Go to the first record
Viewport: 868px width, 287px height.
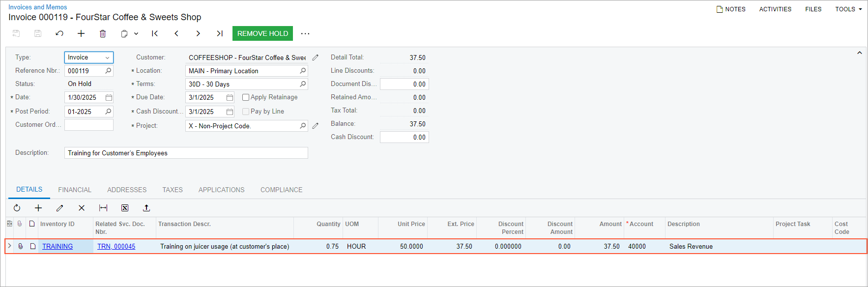pyautogui.click(x=155, y=33)
